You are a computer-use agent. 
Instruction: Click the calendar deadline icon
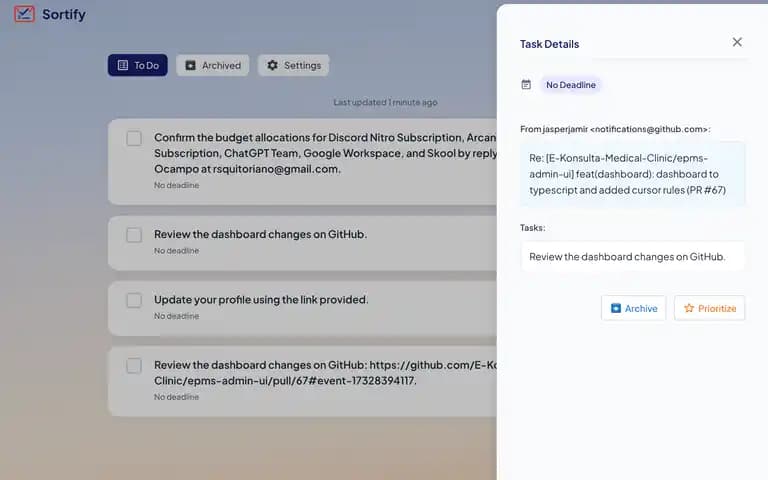(526, 84)
